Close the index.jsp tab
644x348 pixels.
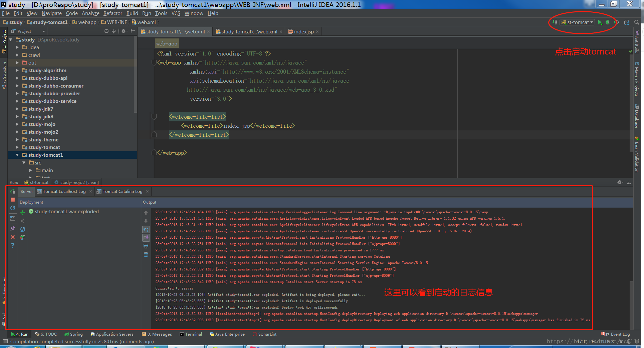pyautogui.click(x=317, y=31)
